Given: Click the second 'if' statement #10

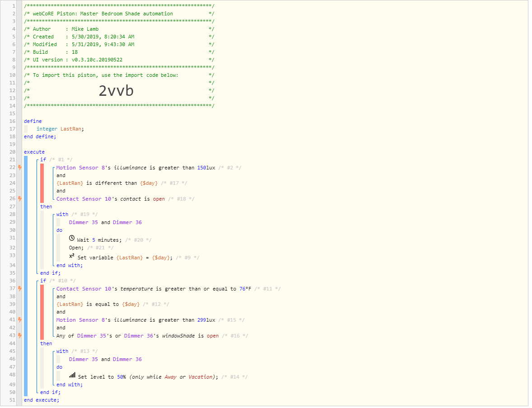Looking at the screenshot, I should tap(43, 281).
